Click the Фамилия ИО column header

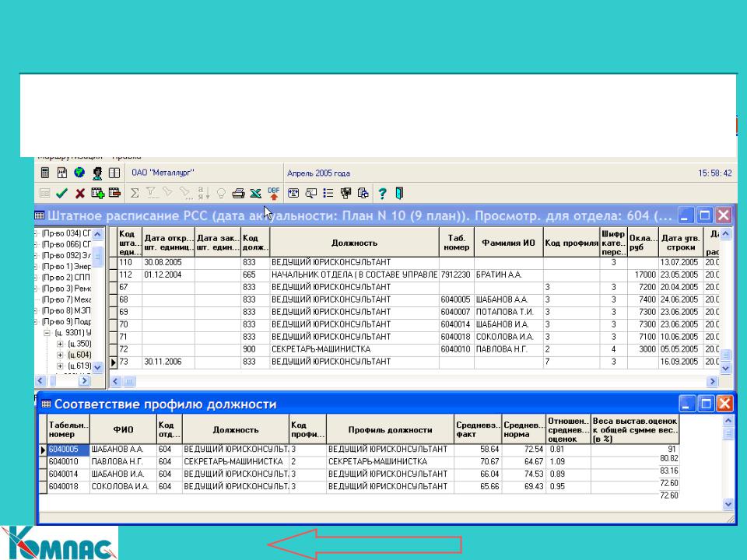coord(508,243)
